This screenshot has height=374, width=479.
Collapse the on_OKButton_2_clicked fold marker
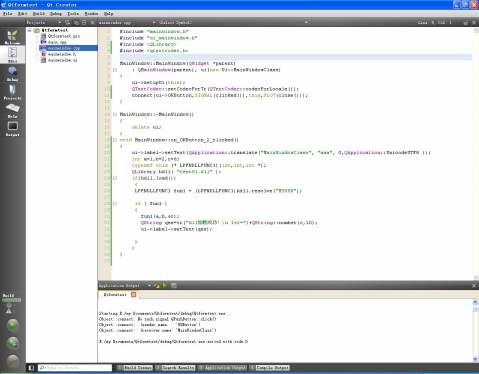point(115,140)
